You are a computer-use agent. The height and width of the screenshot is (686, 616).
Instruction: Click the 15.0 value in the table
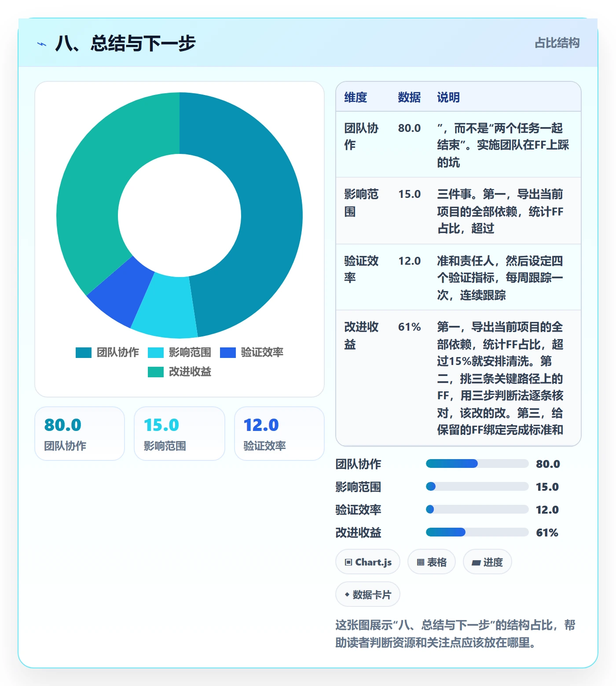[x=409, y=194]
